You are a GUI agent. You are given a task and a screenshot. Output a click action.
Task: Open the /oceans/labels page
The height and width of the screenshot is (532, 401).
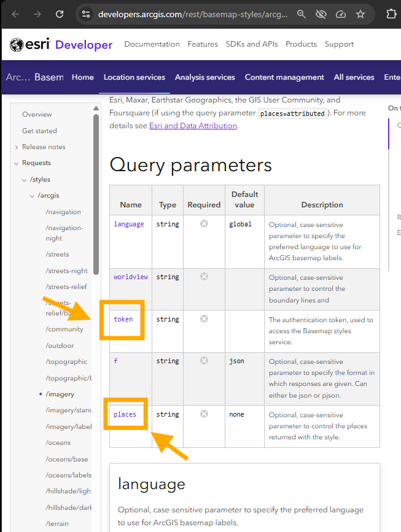click(x=68, y=475)
